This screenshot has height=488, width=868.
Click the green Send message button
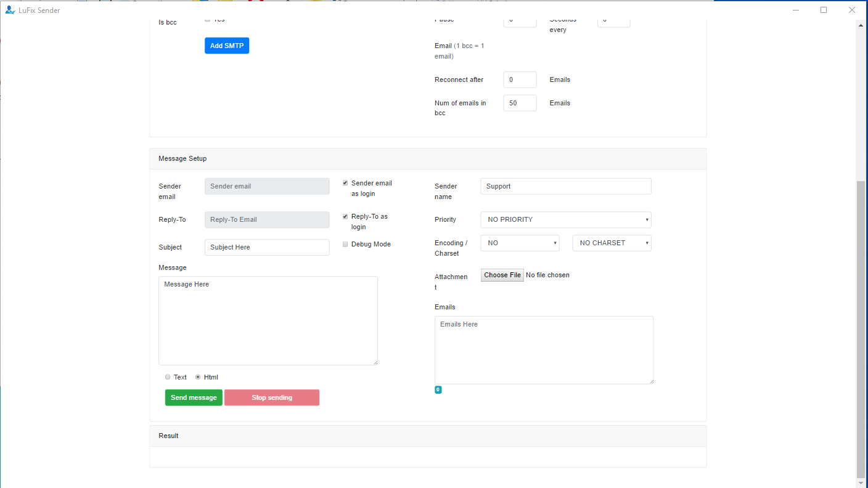[x=194, y=397]
